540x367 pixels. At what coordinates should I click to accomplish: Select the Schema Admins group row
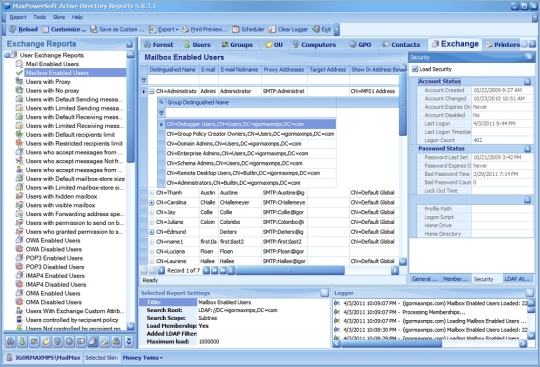(250, 163)
